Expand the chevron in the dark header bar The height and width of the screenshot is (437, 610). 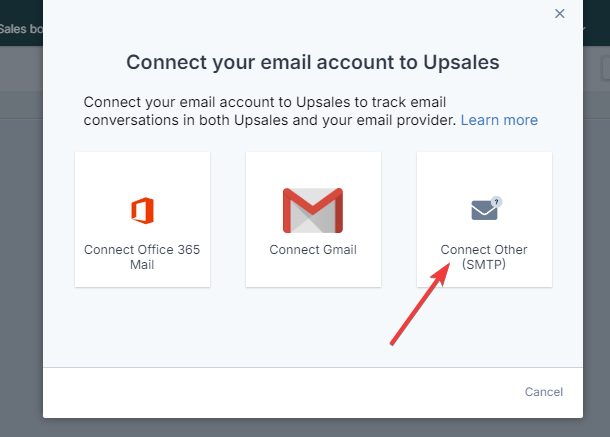(x=584, y=29)
